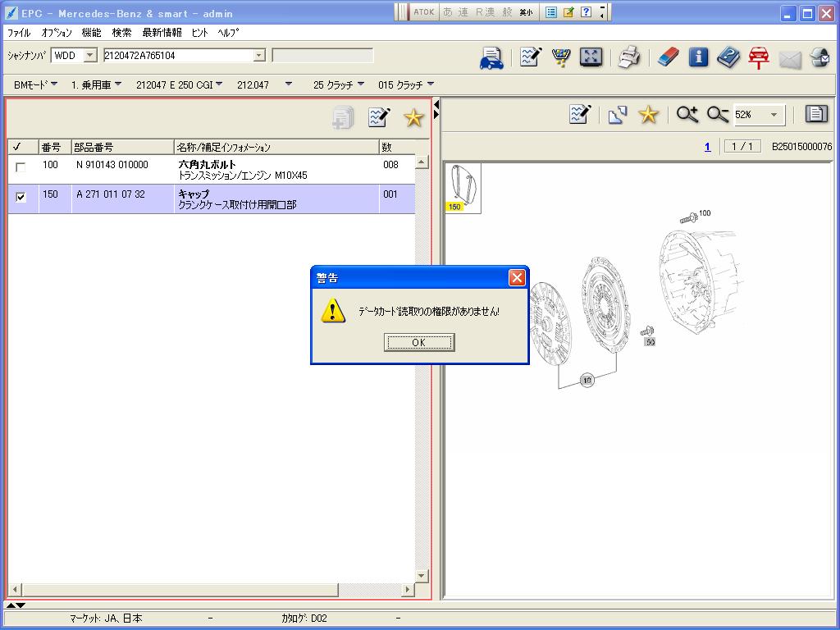Close the 警告 warning dialog
The height and width of the screenshot is (630, 840).
point(517,277)
